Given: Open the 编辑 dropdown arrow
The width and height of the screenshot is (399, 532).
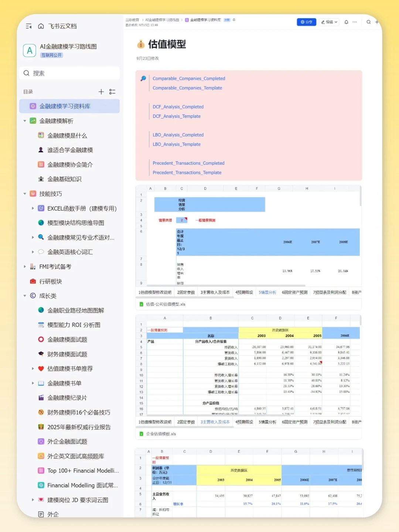Looking at the screenshot, I should pyautogui.click(x=336, y=22).
